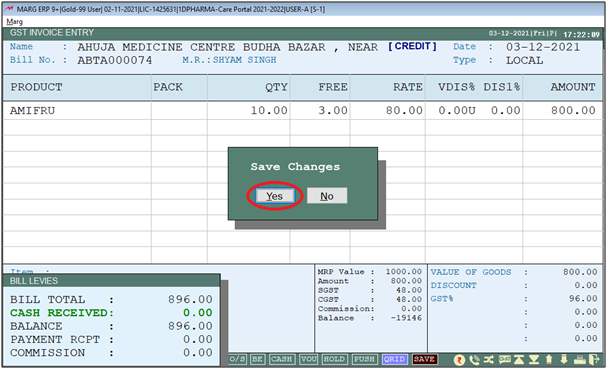The width and height of the screenshot is (608, 369).
Task: Click the rupee coin icon
Action: click(459, 360)
